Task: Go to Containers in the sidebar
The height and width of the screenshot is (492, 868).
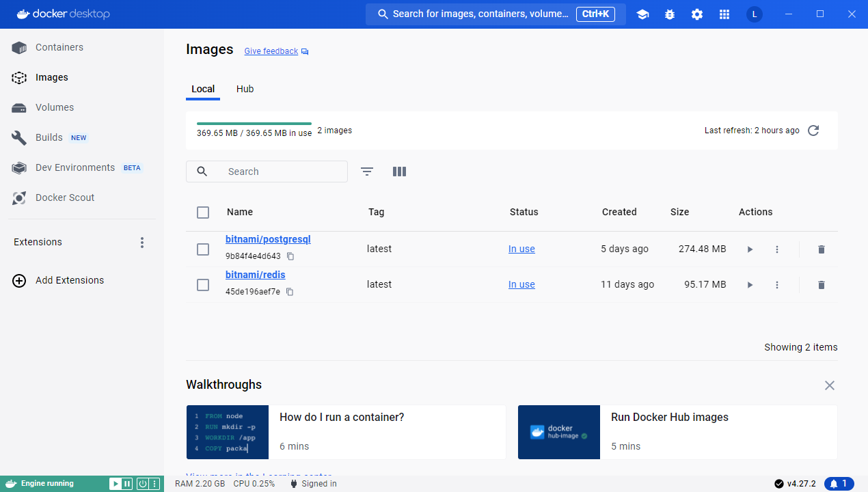Action: point(82,47)
